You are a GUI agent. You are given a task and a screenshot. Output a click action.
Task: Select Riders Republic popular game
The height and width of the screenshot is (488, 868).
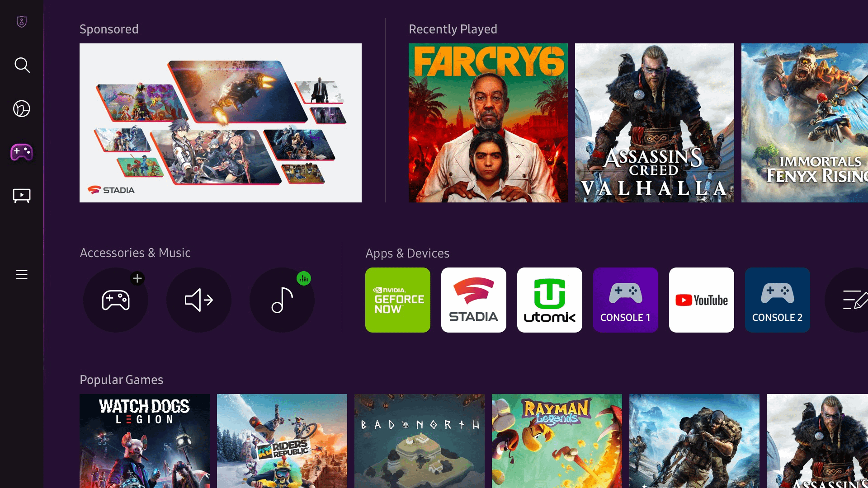pyautogui.click(x=282, y=441)
